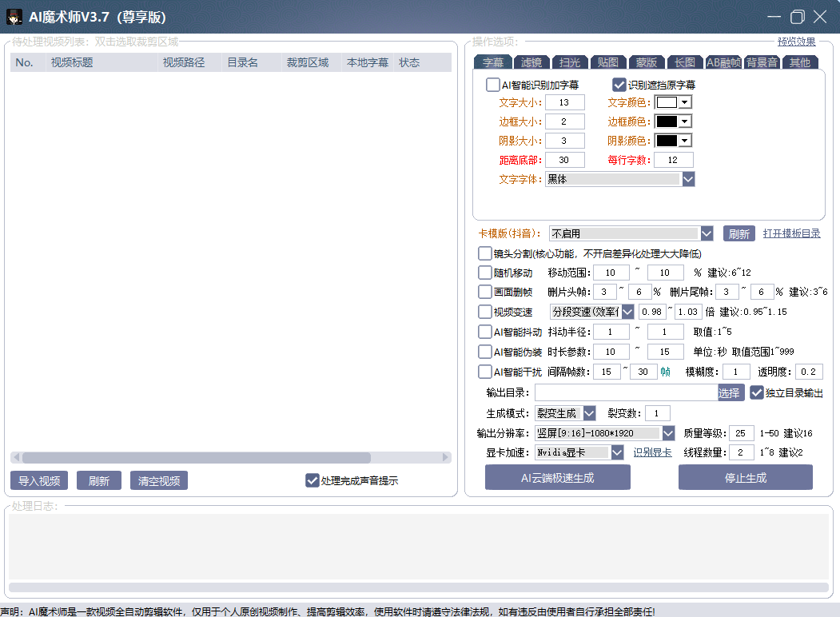Viewport: 840px width, 617px height.
Task: Open the 文字颜色 color picker
Action: click(x=685, y=102)
